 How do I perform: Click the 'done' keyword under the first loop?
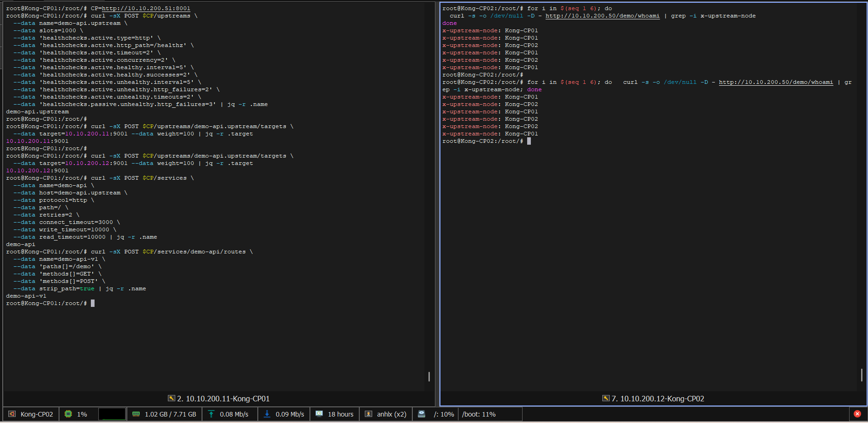[x=450, y=23]
